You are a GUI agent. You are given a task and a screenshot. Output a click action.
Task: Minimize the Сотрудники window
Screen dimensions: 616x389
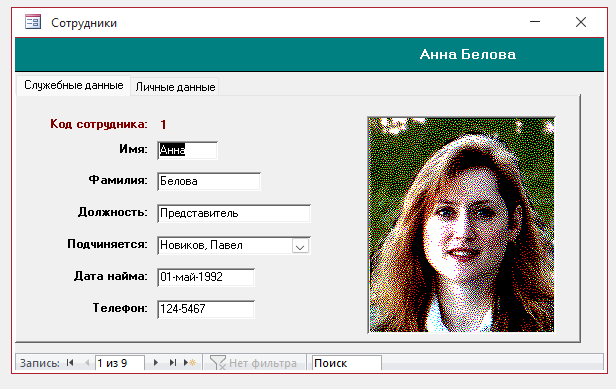pyautogui.click(x=535, y=22)
